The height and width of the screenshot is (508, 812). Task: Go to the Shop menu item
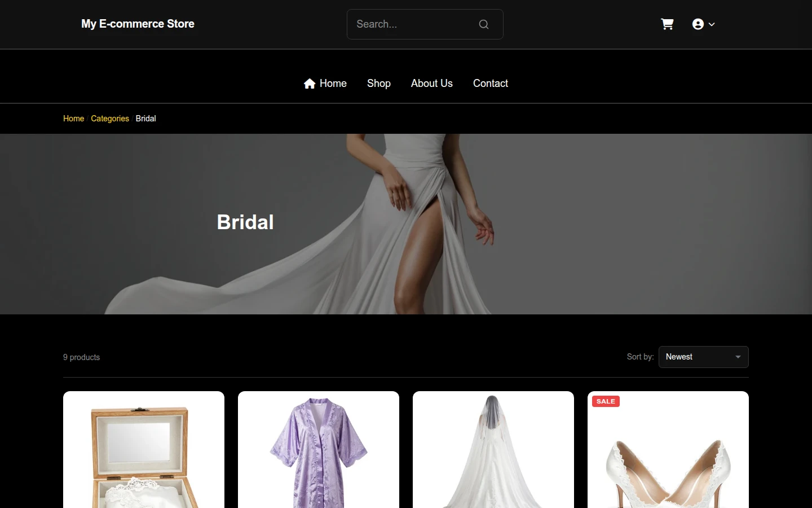(x=379, y=84)
